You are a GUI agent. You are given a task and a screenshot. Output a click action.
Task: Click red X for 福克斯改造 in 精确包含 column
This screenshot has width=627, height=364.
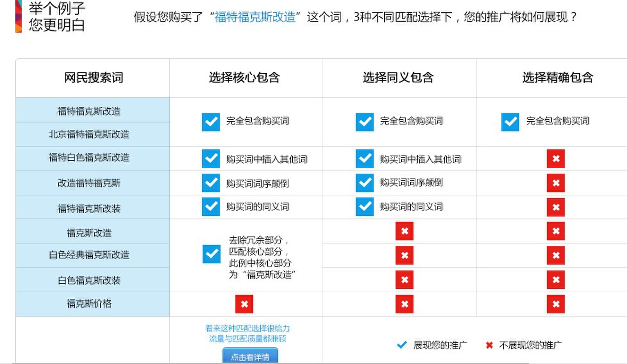coord(556,231)
